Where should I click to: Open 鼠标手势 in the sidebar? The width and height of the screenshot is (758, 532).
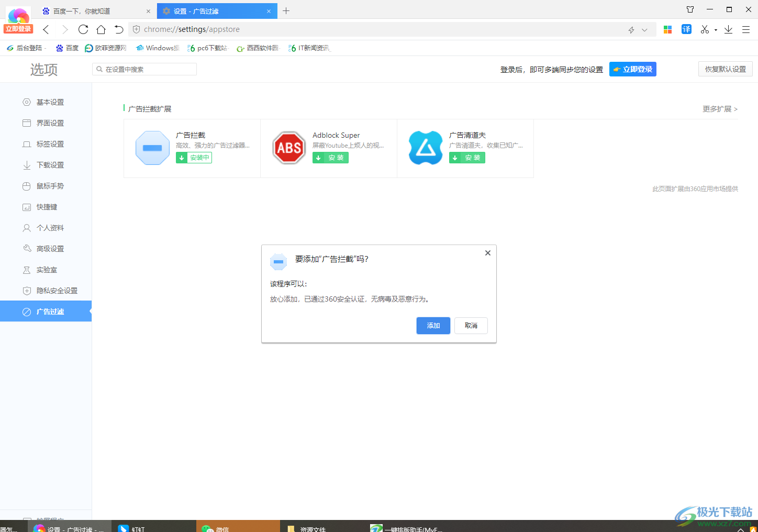click(x=46, y=186)
